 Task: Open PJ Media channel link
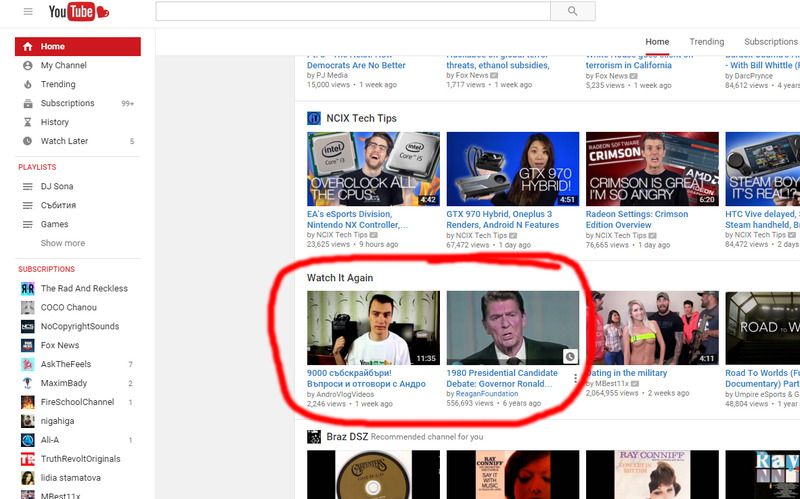[x=332, y=75]
